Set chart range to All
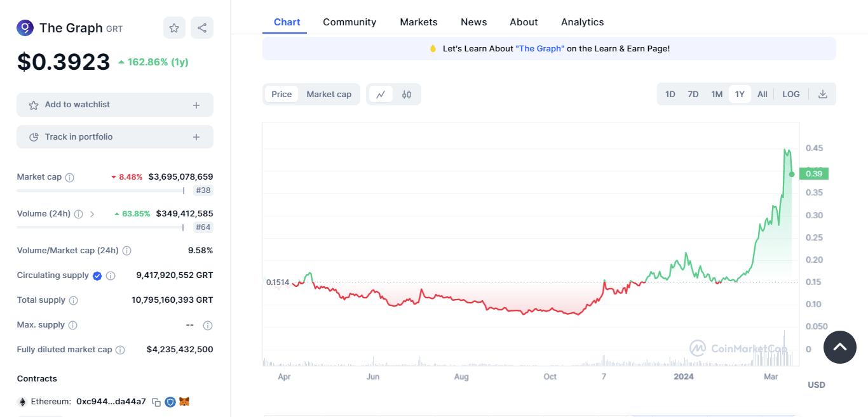 point(763,94)
